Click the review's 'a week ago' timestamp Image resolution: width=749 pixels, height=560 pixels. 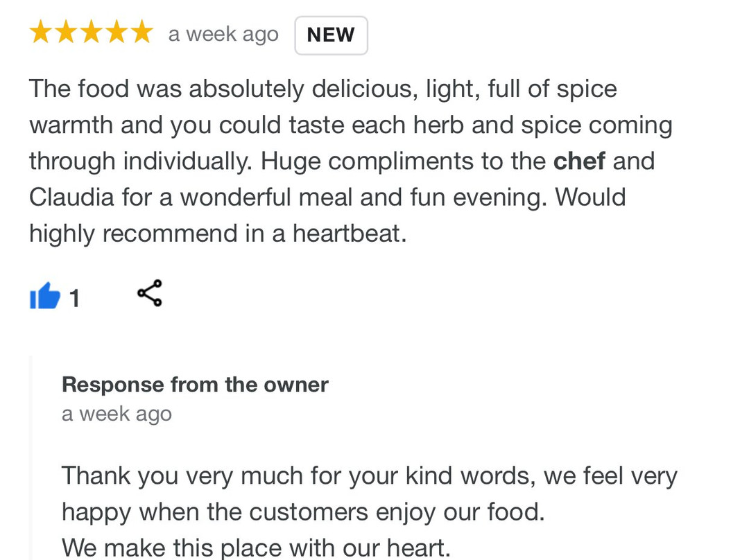[x=223, y=35]
